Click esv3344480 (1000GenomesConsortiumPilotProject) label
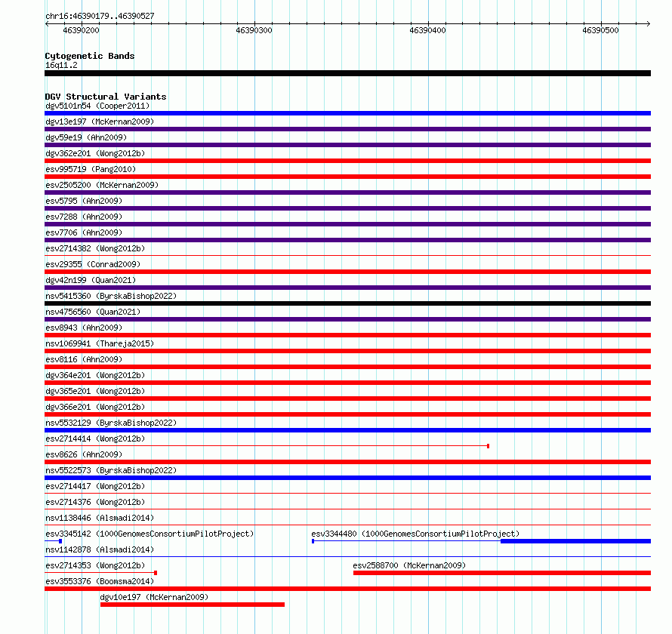 (x=415, y=534)
